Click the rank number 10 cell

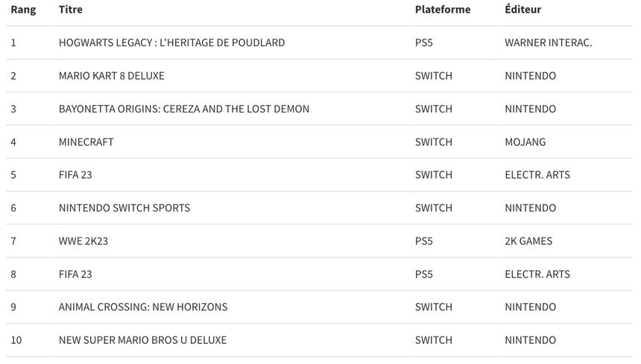tap(16, 340)
